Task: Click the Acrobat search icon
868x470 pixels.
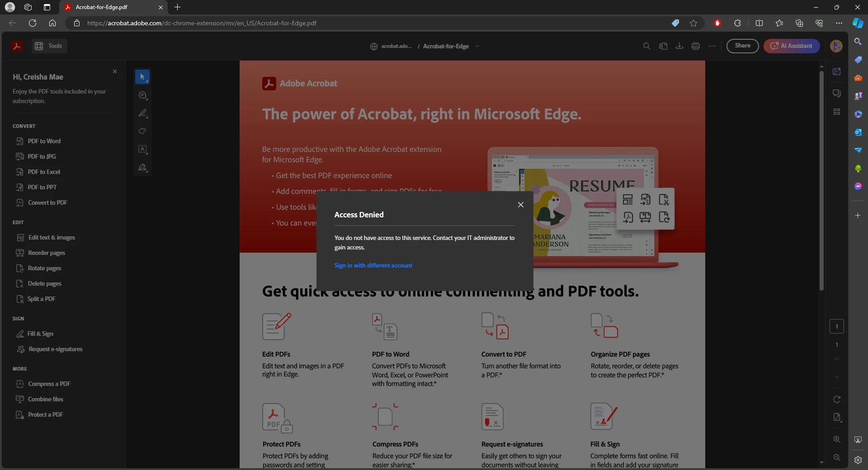Action: pos(647,46)
